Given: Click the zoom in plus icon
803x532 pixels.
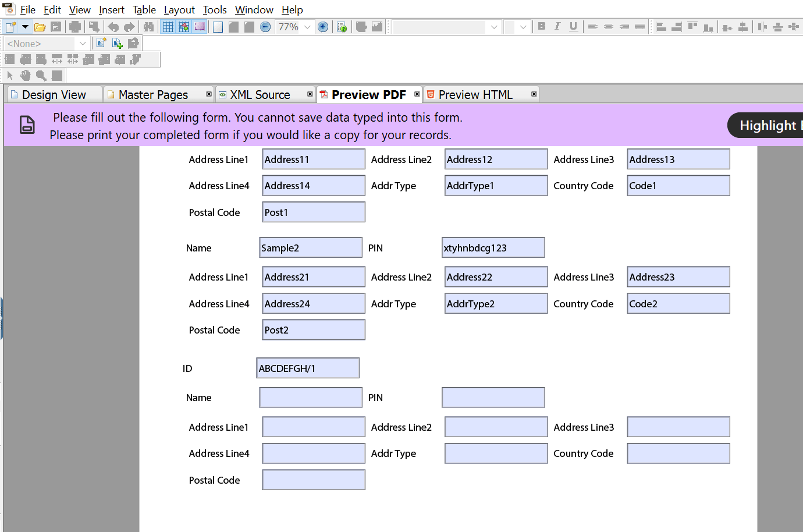Looking at the screenshot, I should pos(323,26).
